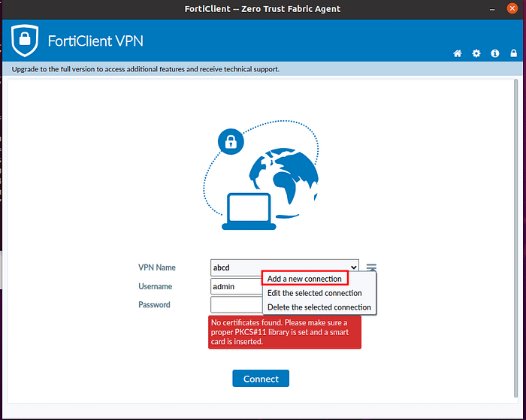This screenshot has width=526, height=420.
Task: Click the VPN Name label
Action: (156, 267)
